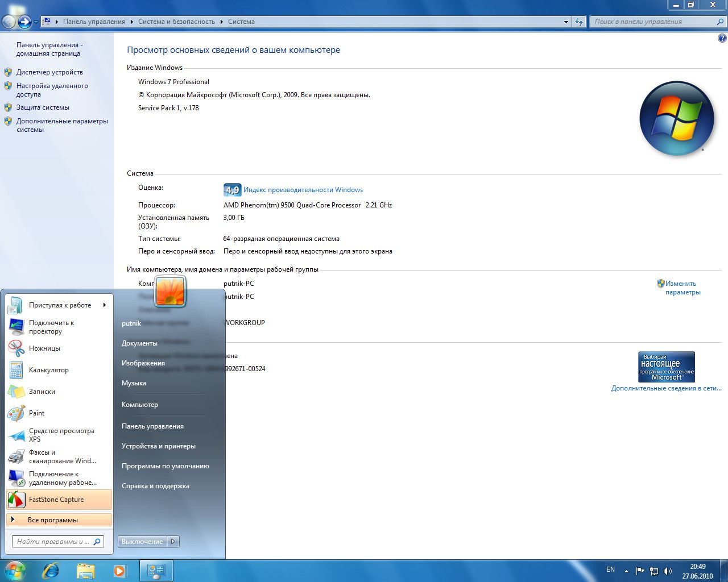728x582 pixels.
Task: Launch FastStone Capture from the Start menu
Action: coord(56,500)
